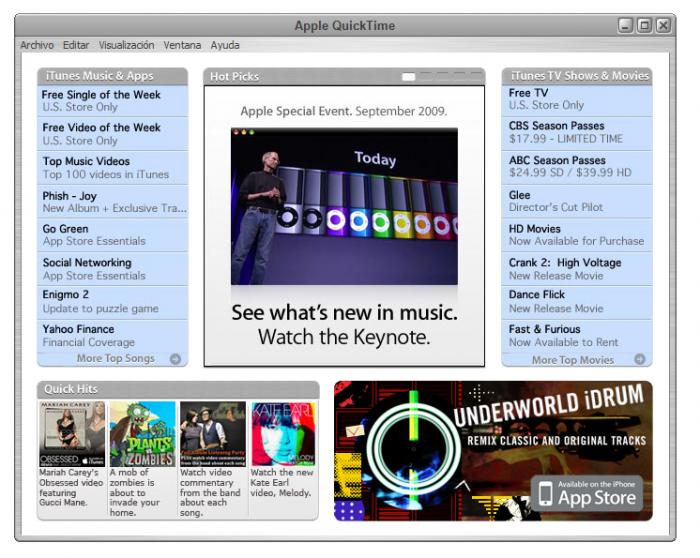Click the More Top Movies arrow icon
This screenshot has height=558, width=700.
pyautogui.click(x=640, y=359)
